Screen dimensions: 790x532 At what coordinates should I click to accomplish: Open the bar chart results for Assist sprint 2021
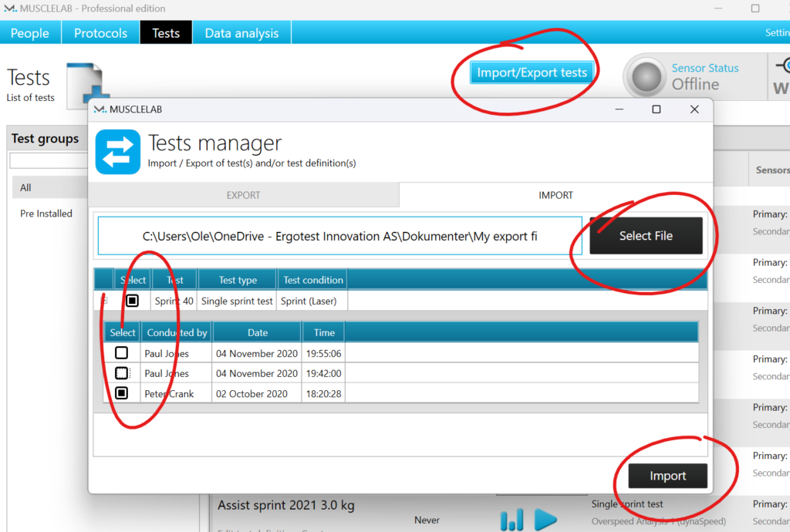(x=512, y=520)
